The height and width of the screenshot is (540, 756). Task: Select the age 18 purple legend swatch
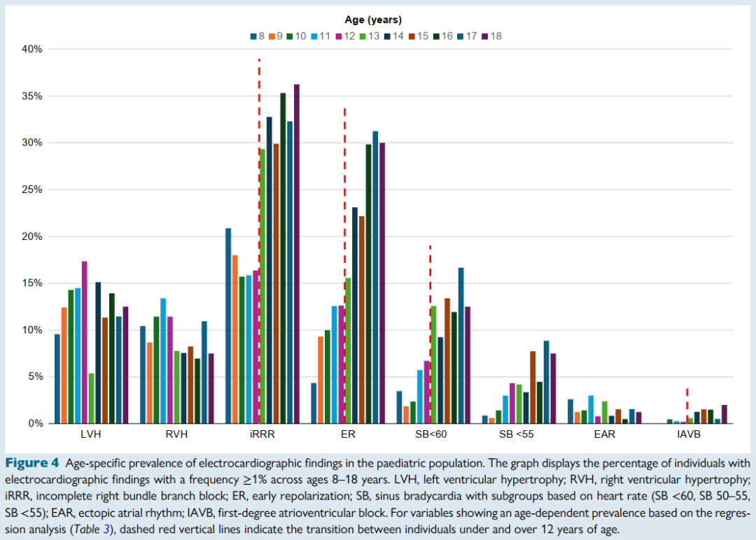point(484,36)
